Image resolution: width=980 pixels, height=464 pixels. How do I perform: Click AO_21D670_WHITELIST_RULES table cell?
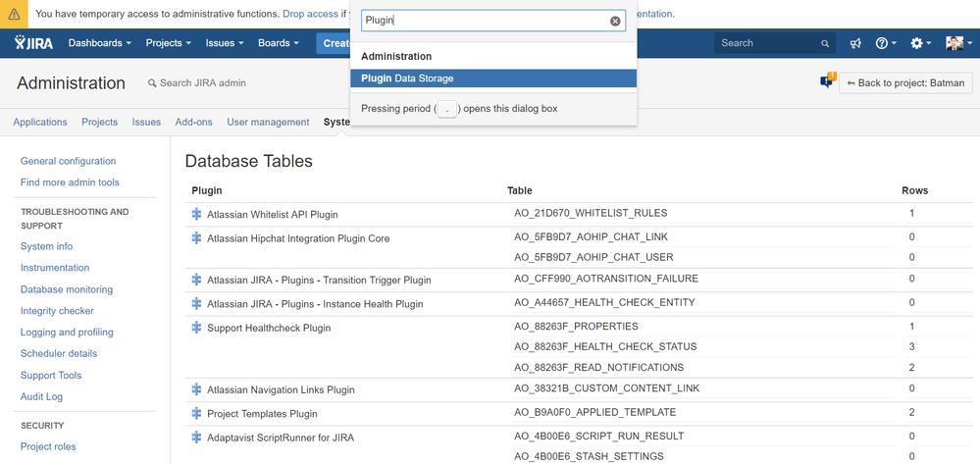[x=591, y=213]
